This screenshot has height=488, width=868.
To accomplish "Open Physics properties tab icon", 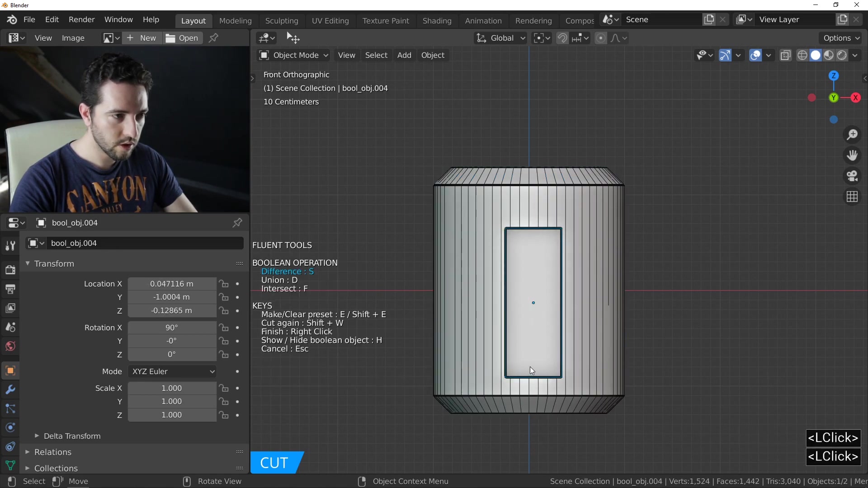I will 10,427.
